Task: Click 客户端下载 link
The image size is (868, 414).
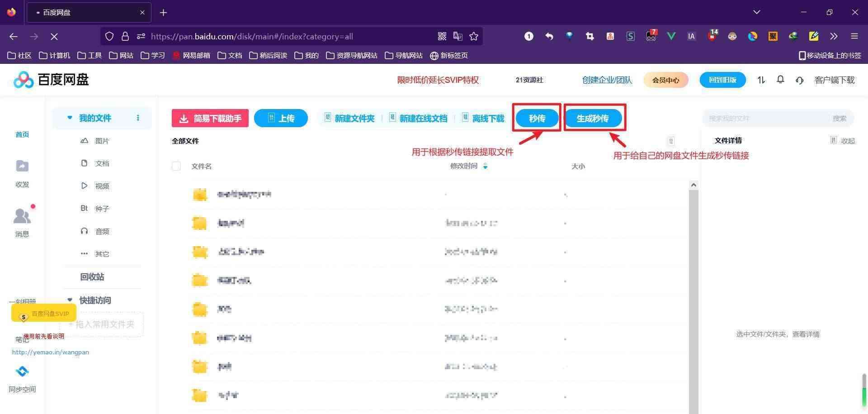Action: [x=835, y=80]
